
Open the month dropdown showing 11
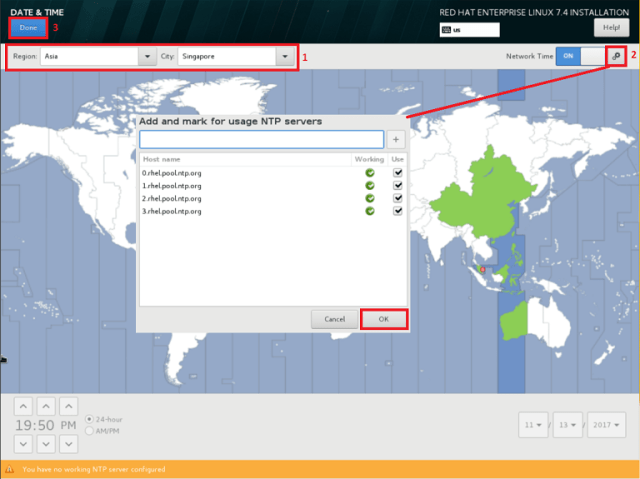tap(533, 425)
